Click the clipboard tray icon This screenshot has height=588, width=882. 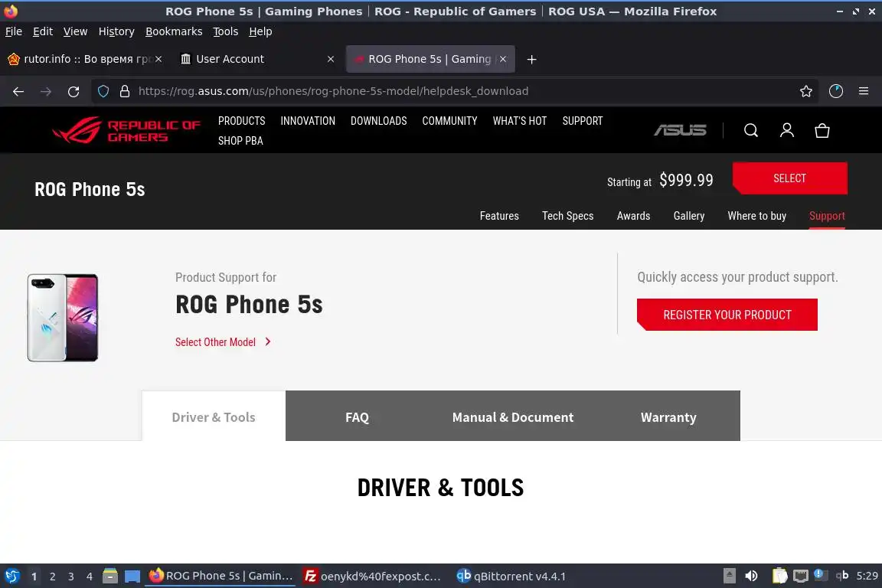779,576
